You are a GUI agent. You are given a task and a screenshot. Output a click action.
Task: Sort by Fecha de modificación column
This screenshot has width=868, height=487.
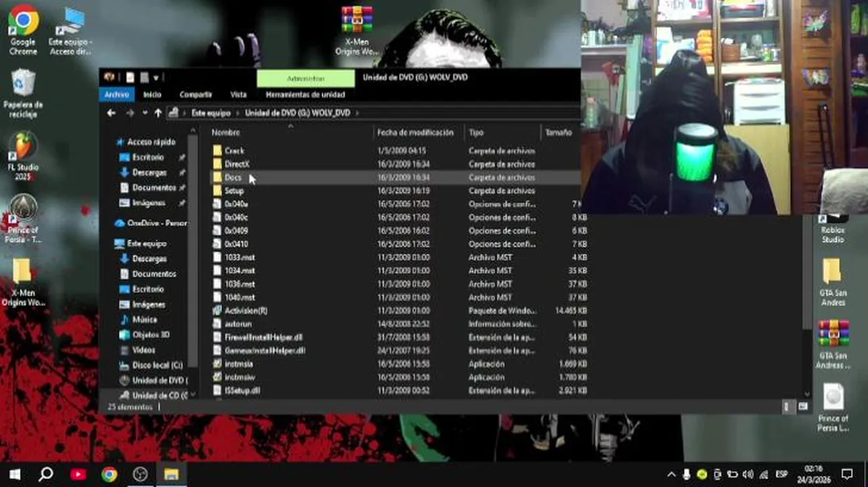coord(419,133)
